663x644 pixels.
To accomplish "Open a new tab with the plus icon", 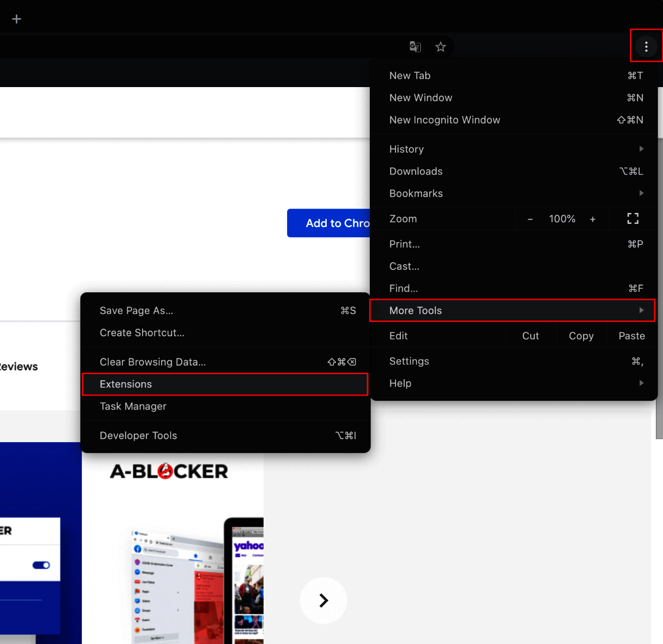I will (x=17, y=19).
